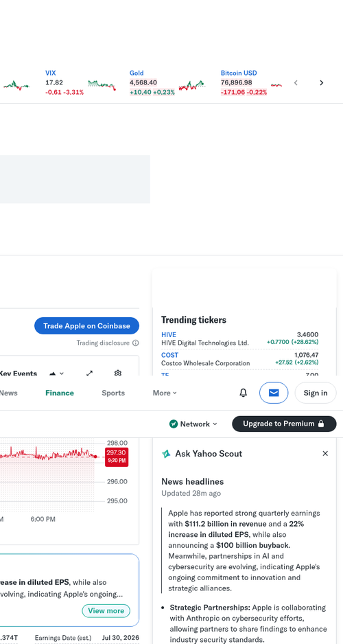Click the Trading disclosure info icon
343x644 pixels.
[x=136, y=343]
